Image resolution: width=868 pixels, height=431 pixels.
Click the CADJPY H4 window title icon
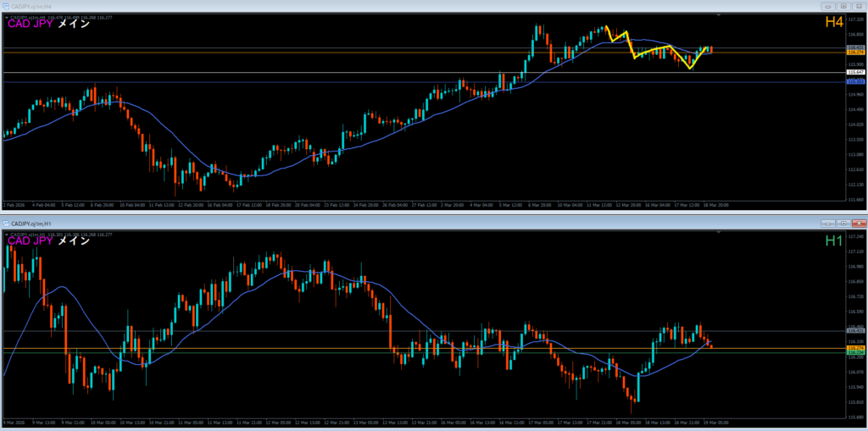(x=5, y=6)
